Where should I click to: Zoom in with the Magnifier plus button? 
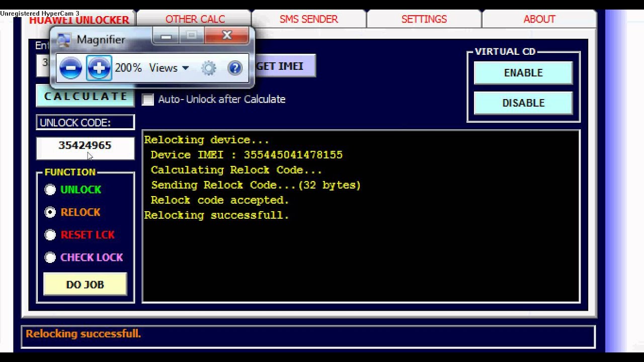[x=99, y=68]
